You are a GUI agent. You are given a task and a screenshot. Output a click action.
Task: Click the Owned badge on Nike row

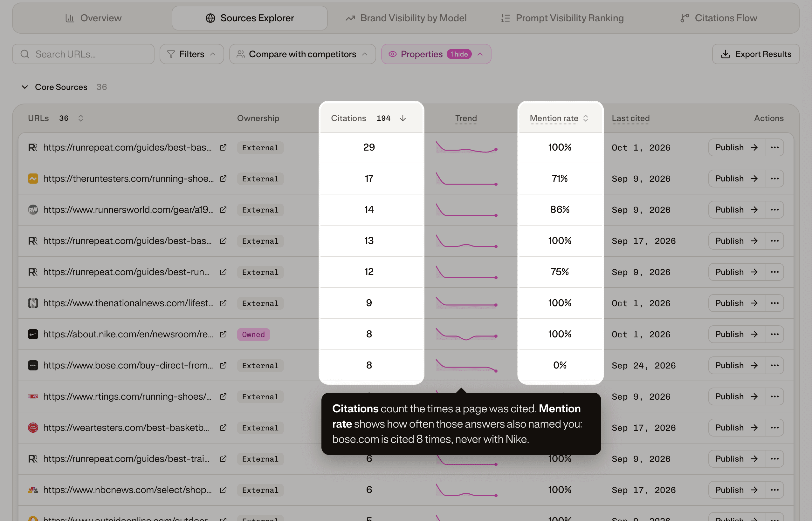tap(253, 334)
